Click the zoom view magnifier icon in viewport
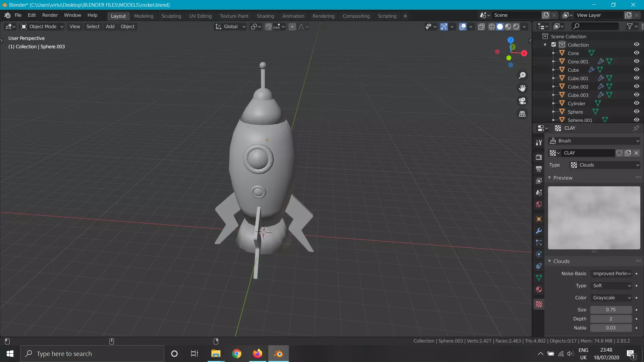The height and width of the screenshot is (362, 644). 522,75
